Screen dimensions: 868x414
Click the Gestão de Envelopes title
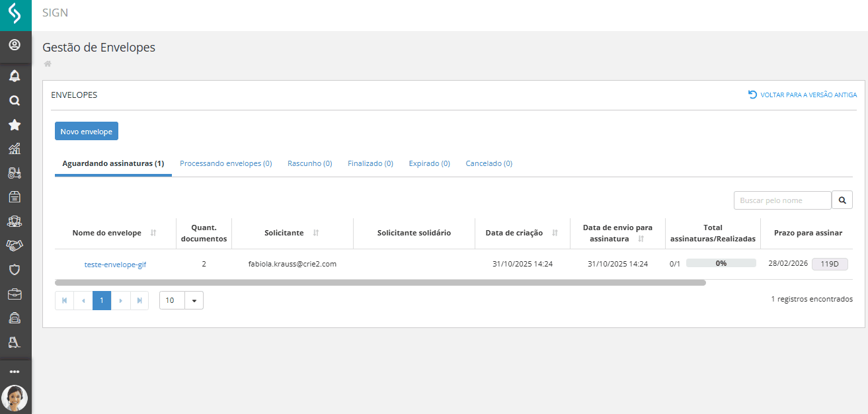tap(99, 48)
